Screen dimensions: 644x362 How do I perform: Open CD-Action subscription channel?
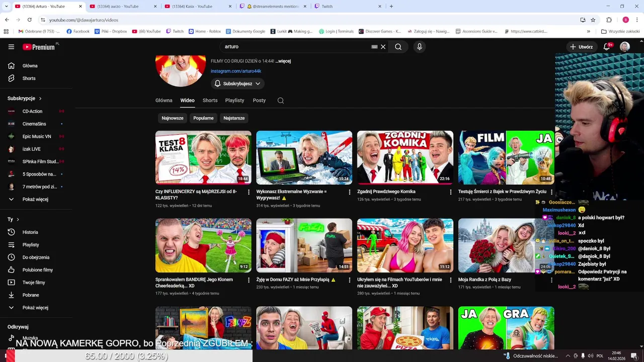coord(32,112)
